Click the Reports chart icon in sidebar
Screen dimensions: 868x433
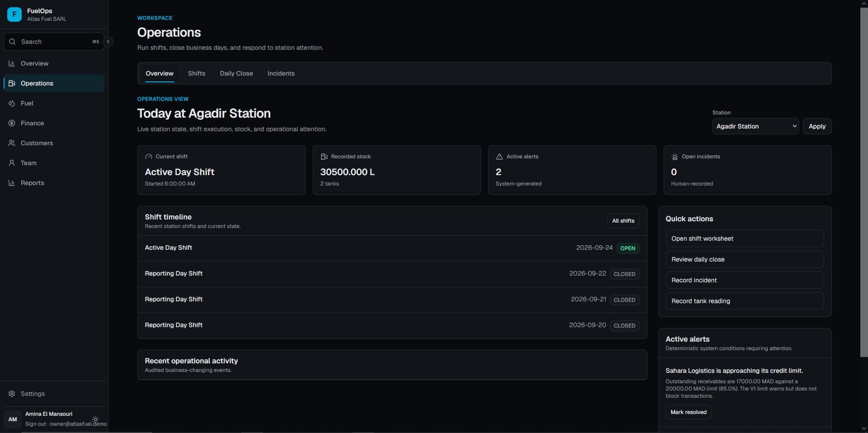(12, 183)
